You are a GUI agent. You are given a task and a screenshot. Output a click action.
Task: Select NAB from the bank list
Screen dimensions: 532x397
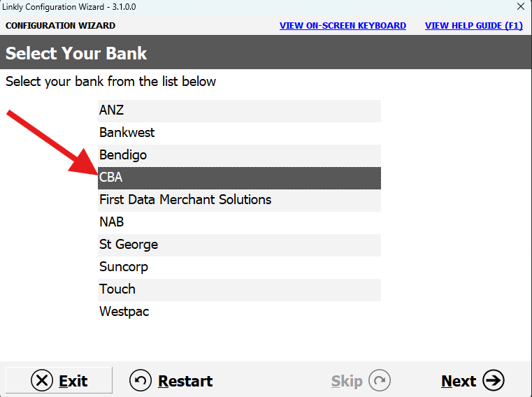click(239, 222)
